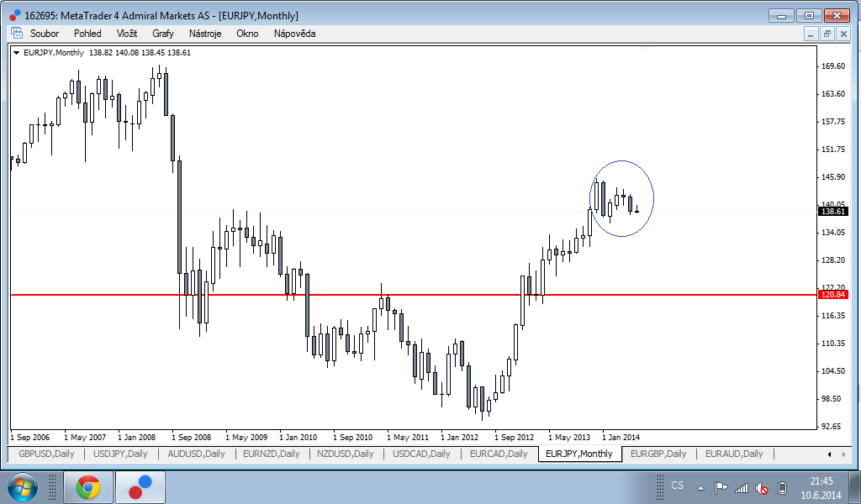Close the inner EURJPY chart window
Image resolution: width=861 pixels, height=504 pixels.
843,34
